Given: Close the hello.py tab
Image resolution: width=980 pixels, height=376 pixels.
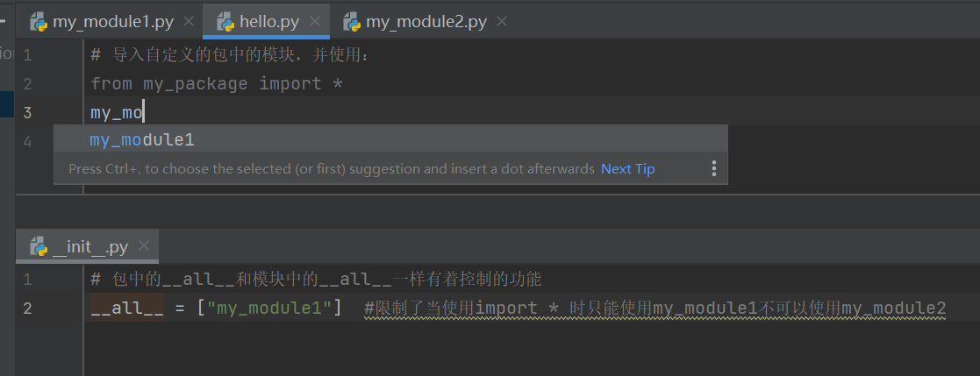Looking at the screenshot, I should tap(315, 21).
